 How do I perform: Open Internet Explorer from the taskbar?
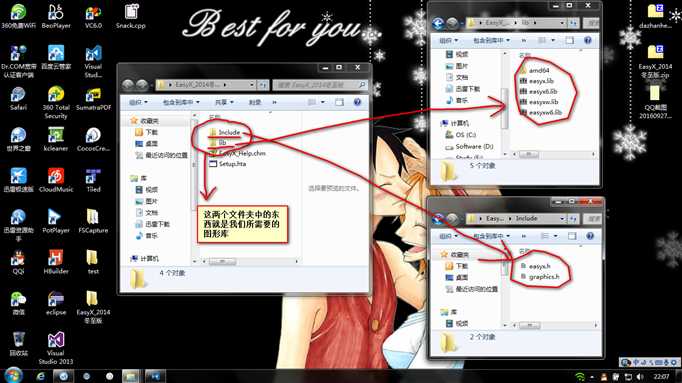click(x=41, y=376)
